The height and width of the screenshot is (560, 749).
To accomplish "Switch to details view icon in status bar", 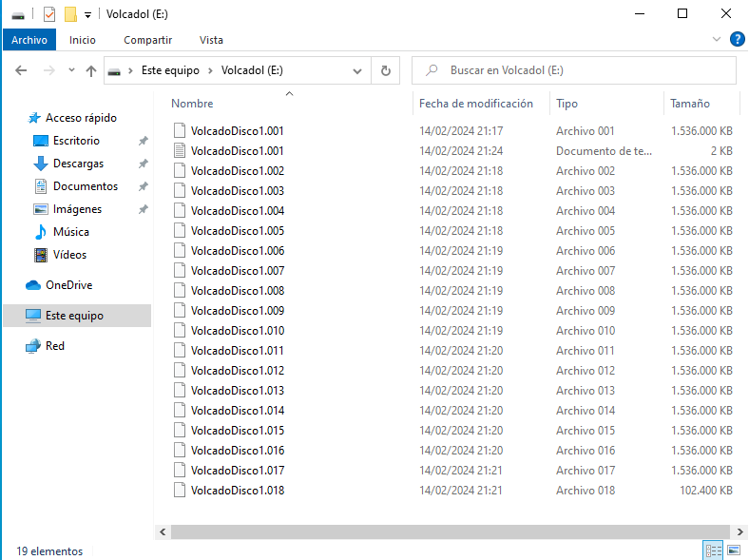I will (x=713, y=550).
